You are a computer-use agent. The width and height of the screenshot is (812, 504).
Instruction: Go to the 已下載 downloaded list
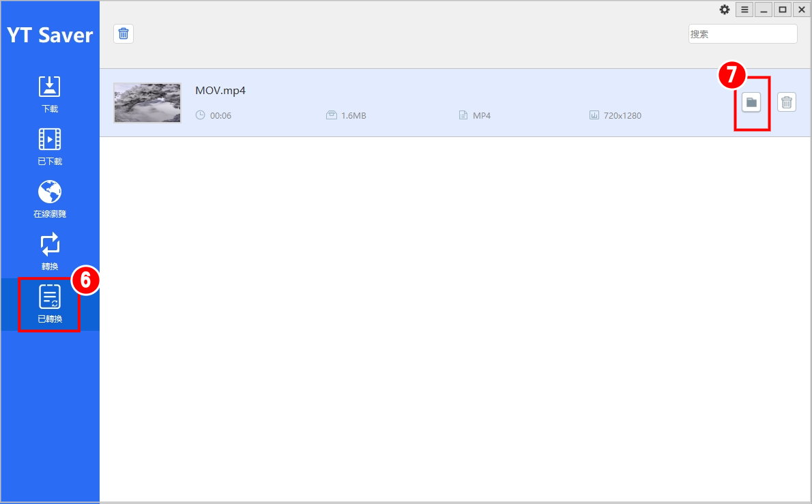50,147
